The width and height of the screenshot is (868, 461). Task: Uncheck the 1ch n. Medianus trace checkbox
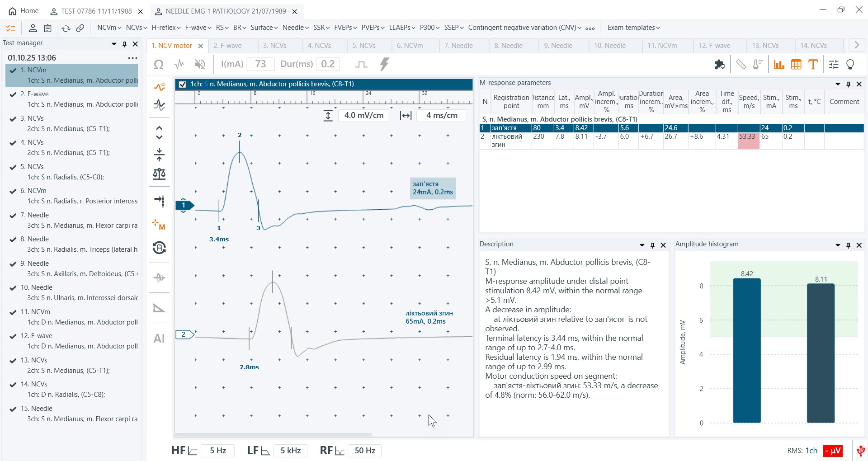[183, 84]
